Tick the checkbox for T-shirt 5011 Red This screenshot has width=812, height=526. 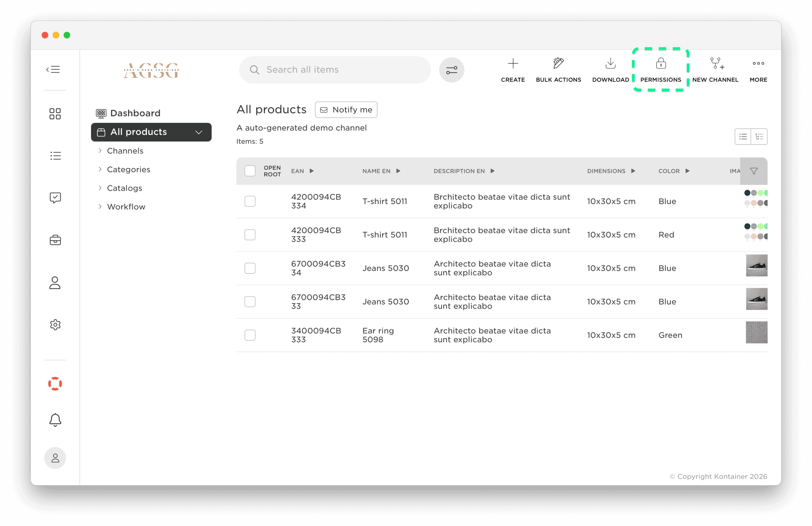[x=250, y=234]
